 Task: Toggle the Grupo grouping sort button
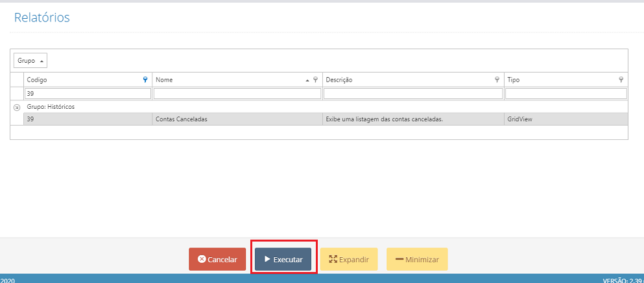(x=30, y=61)
